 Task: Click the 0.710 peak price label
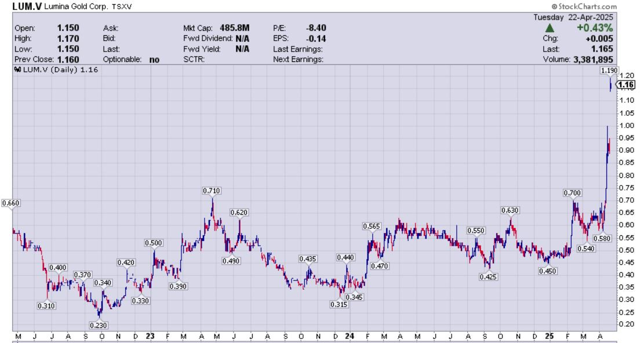[212, 191]
